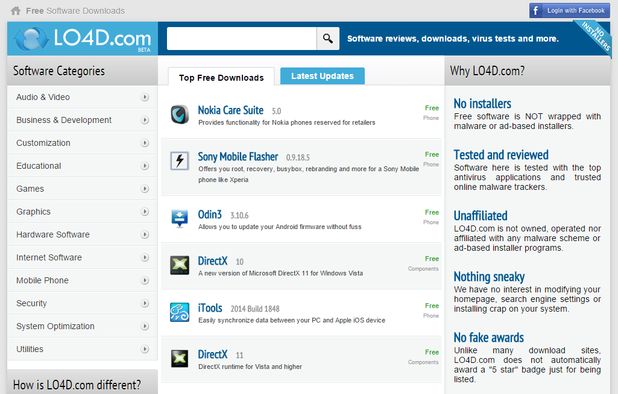Click the Nothing sneaky heading
This screenshot has height=394, width=618.
(489, 277)
